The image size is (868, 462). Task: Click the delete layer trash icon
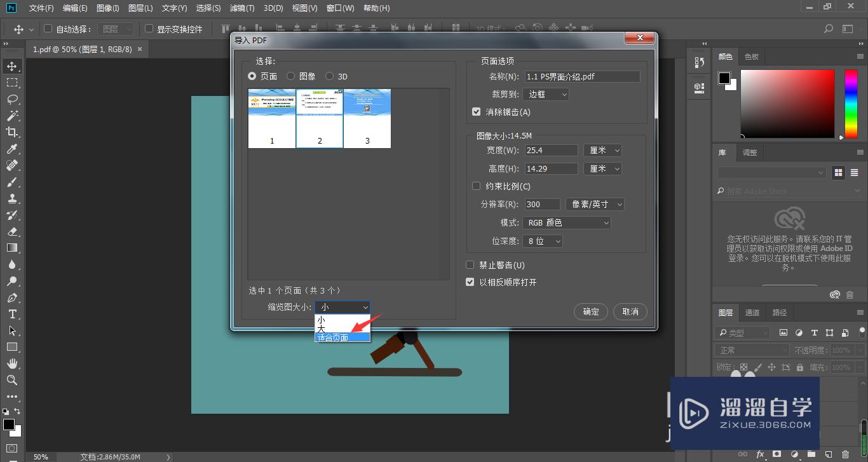[x=845, y=454]
